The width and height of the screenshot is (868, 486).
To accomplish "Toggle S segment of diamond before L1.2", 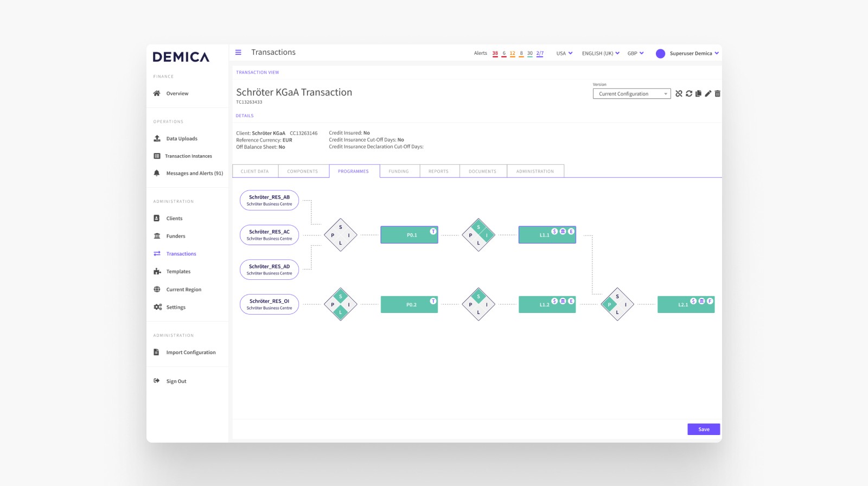I will [478, 297].
